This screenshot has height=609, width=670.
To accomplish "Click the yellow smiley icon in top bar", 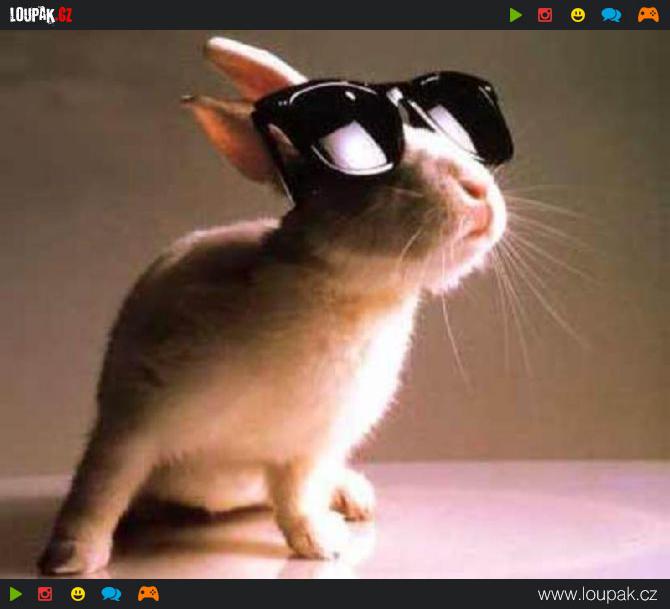I will (578, 15).
